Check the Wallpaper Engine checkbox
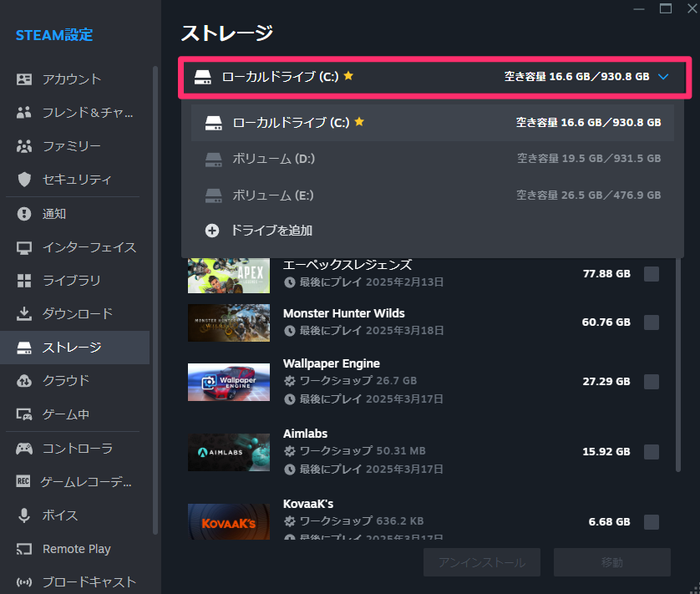This screenshot has width=700, height=594. click(x=652, y=382)
